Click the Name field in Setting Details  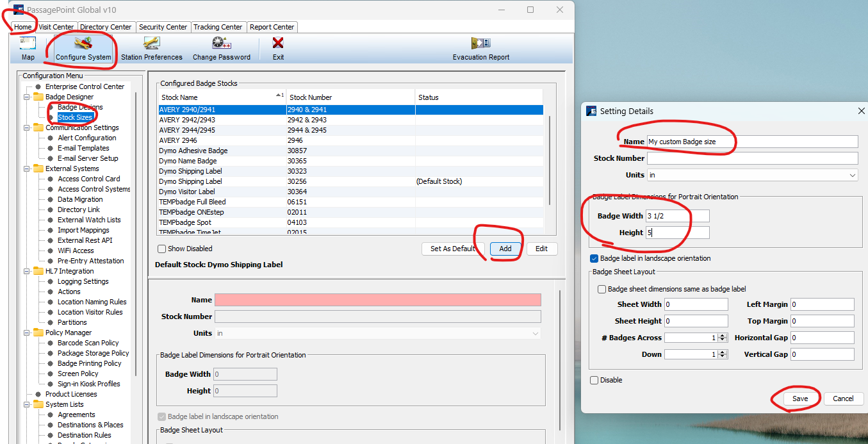click(752, 142)
